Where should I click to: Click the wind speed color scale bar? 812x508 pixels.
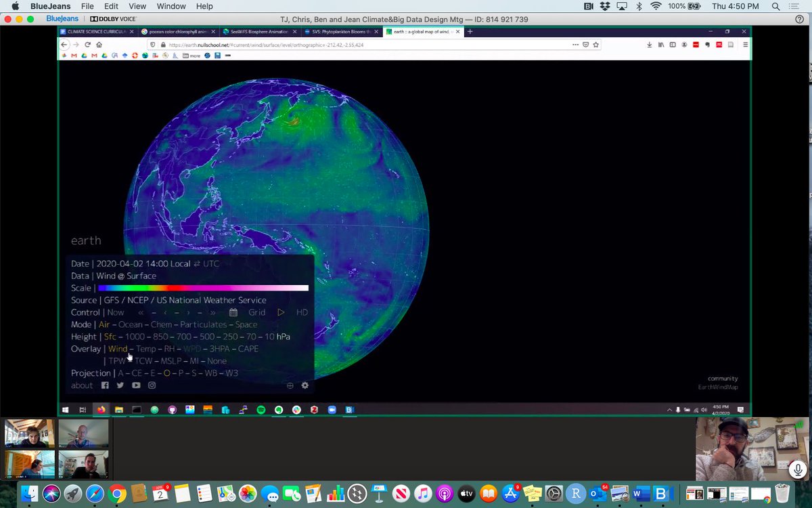[203, 288]
